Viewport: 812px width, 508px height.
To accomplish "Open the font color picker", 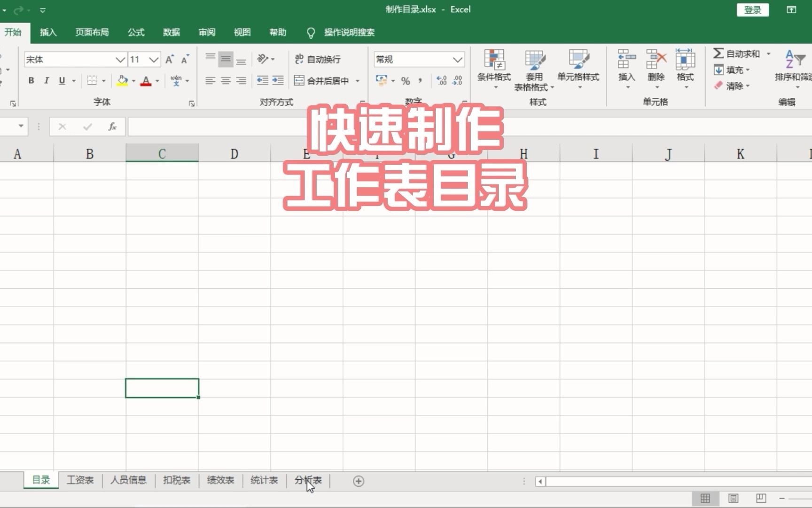I will pos(156,80).
